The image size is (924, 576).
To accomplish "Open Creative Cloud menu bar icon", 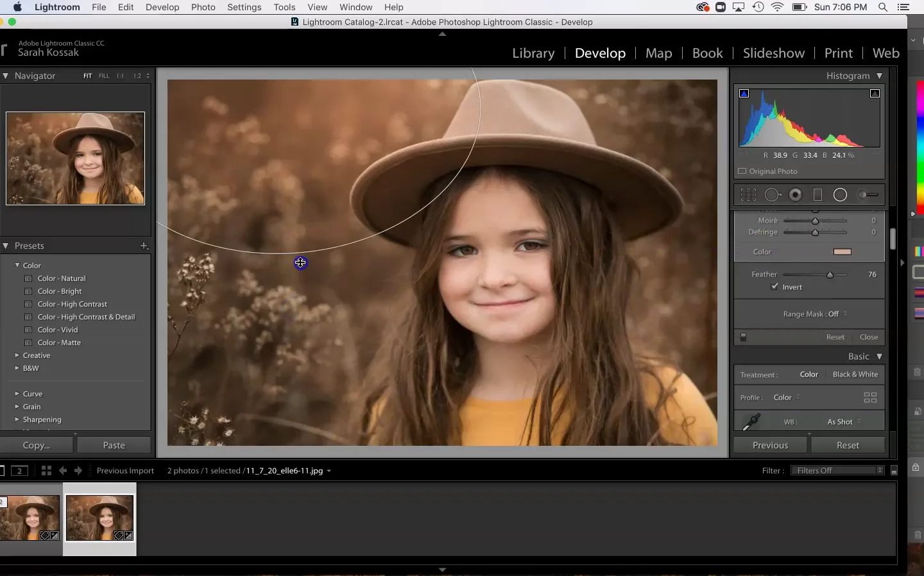I will (x=703, y=7).
